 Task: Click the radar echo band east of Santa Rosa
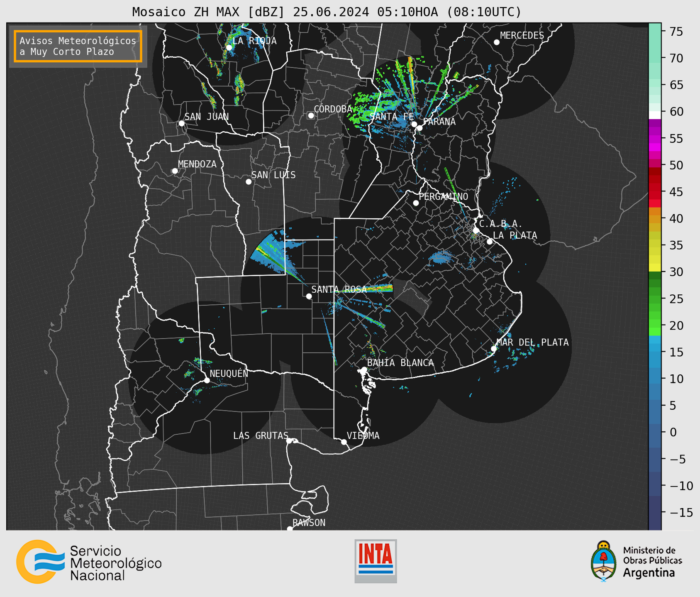(x=364, y=289)
